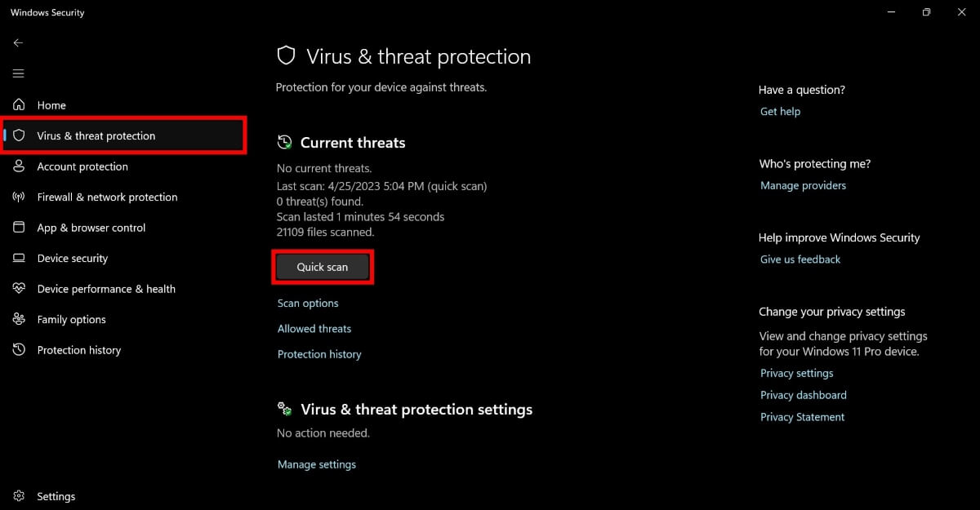This screenshot has height=510, width=980.
Task: Click the Device performance & health heart icon
Action: point(18,288)
